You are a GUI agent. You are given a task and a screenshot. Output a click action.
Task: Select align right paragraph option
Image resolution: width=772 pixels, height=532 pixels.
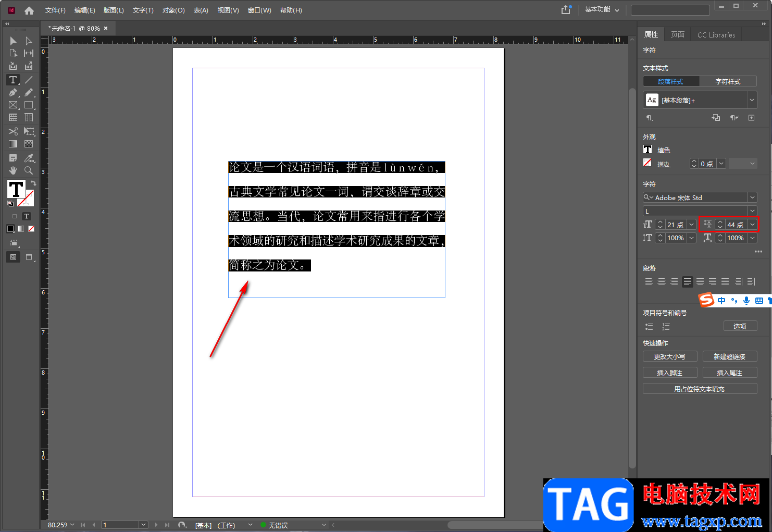(x=674, y=282)
